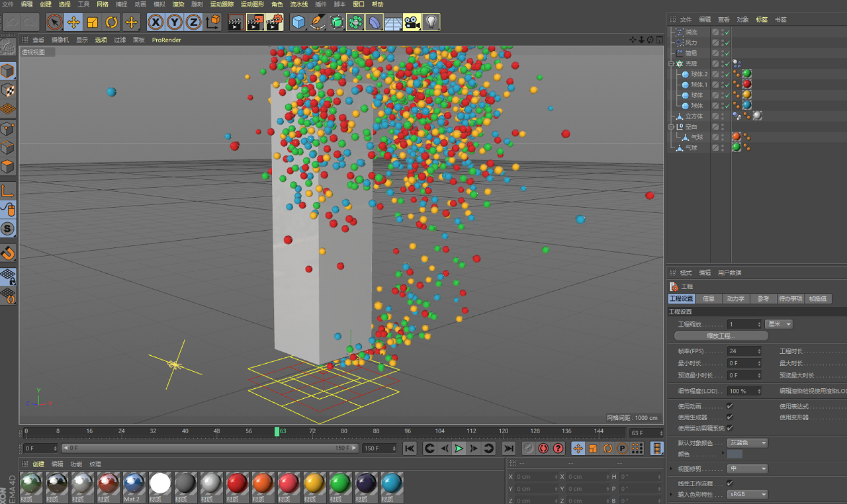Toggle 使用生成器 checkbox
847x504 pixels.
tap(730, 417)
